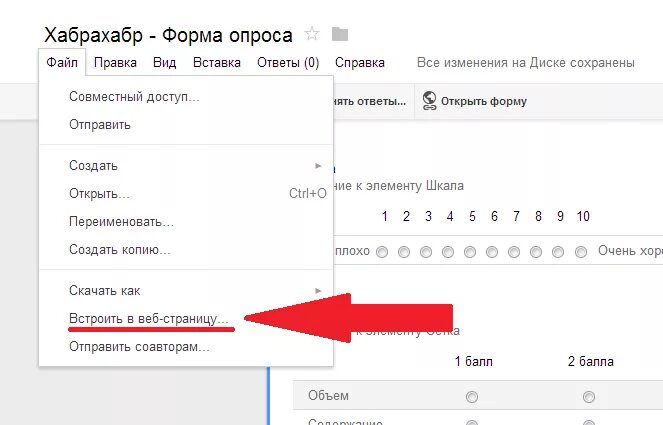
Task: Click the folder icon beside the title
Action: tap(340, 34)
